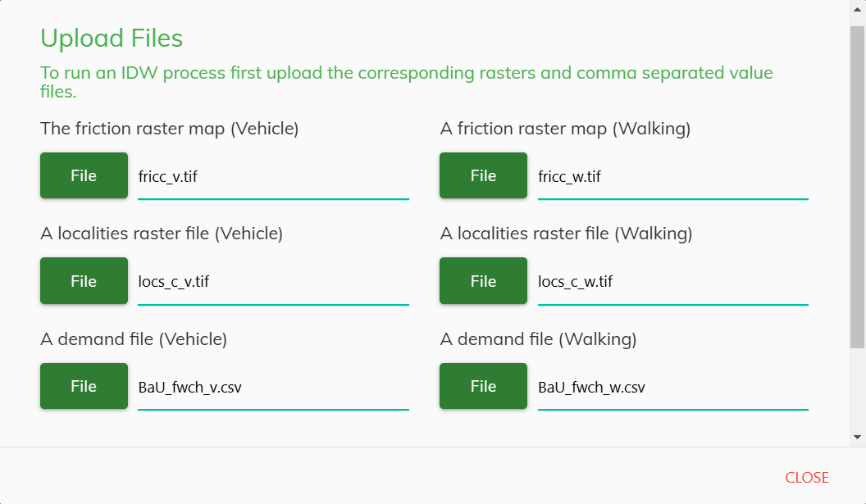This screenshot has height=504, width=866.
Task: Click the scrollbar up arrow
Action: [x=857, y=7]
